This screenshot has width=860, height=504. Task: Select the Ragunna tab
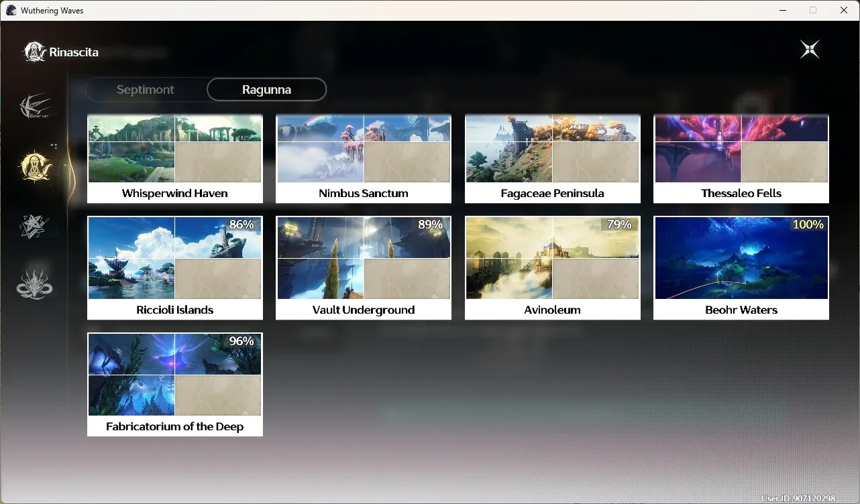(x=266, y=90)
